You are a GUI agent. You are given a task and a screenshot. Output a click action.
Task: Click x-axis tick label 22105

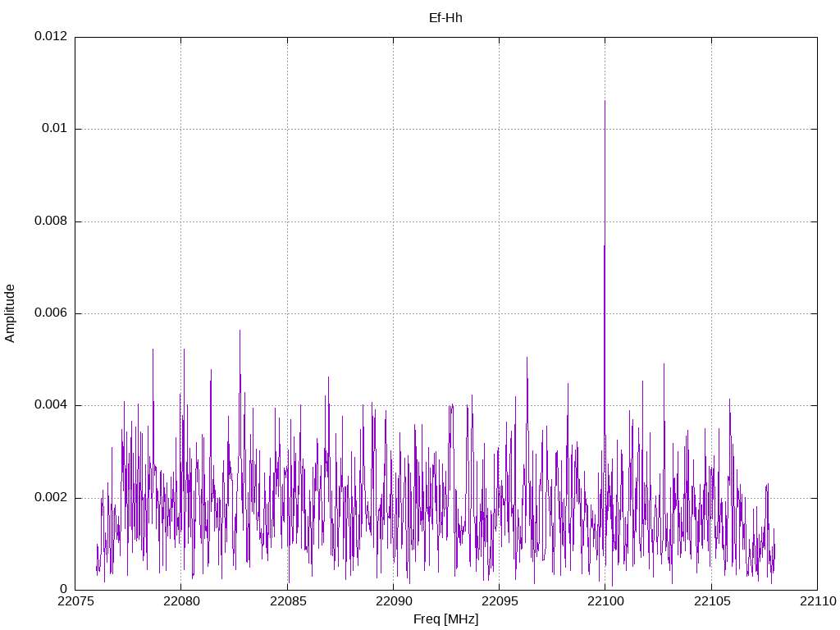(x=711, y=601)
